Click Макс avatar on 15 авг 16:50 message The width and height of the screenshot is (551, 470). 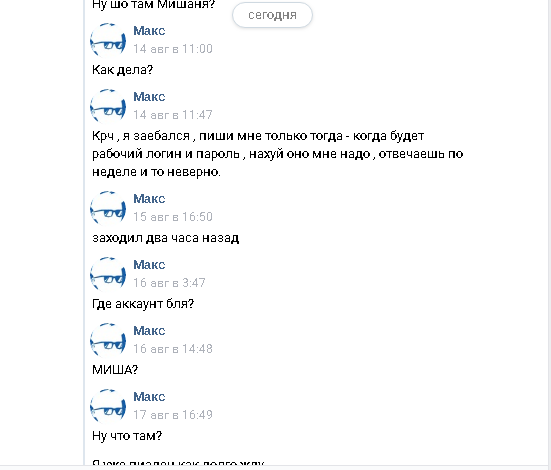click(108, 208)
